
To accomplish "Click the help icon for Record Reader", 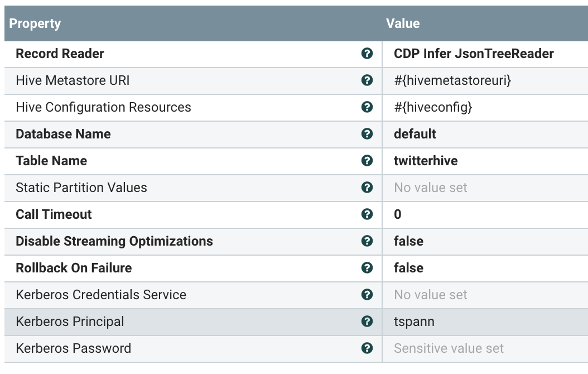I will 367,54.
